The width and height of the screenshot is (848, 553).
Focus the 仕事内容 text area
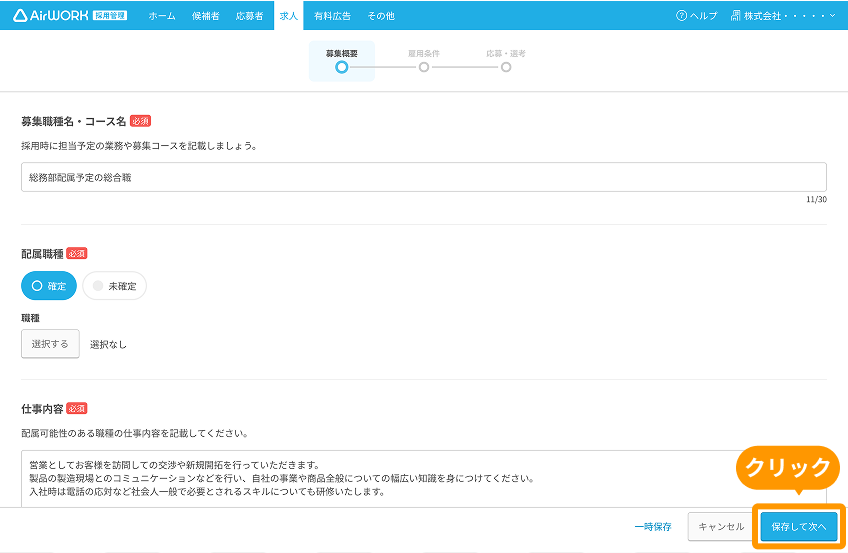click(423, 478)
